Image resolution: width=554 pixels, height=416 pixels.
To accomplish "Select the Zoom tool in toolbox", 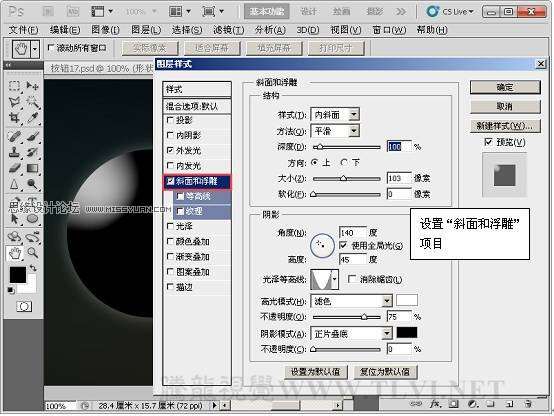I will pyautogui.click(x=33, y=253).
